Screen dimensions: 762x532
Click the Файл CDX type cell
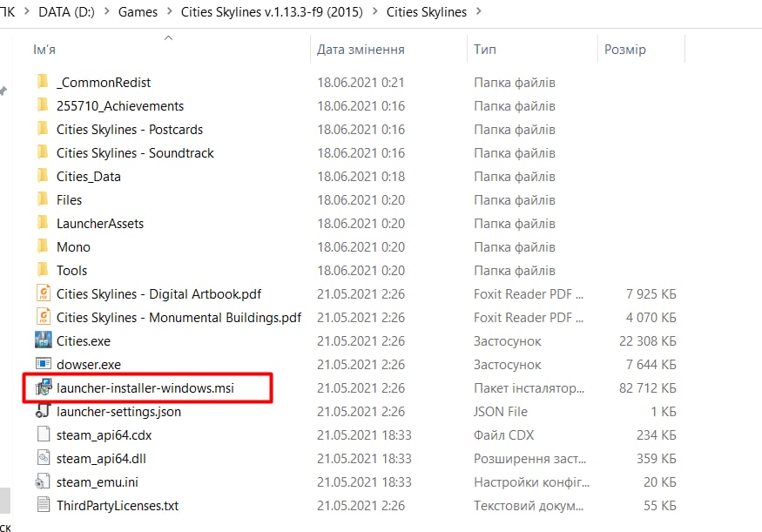[503, 434]
